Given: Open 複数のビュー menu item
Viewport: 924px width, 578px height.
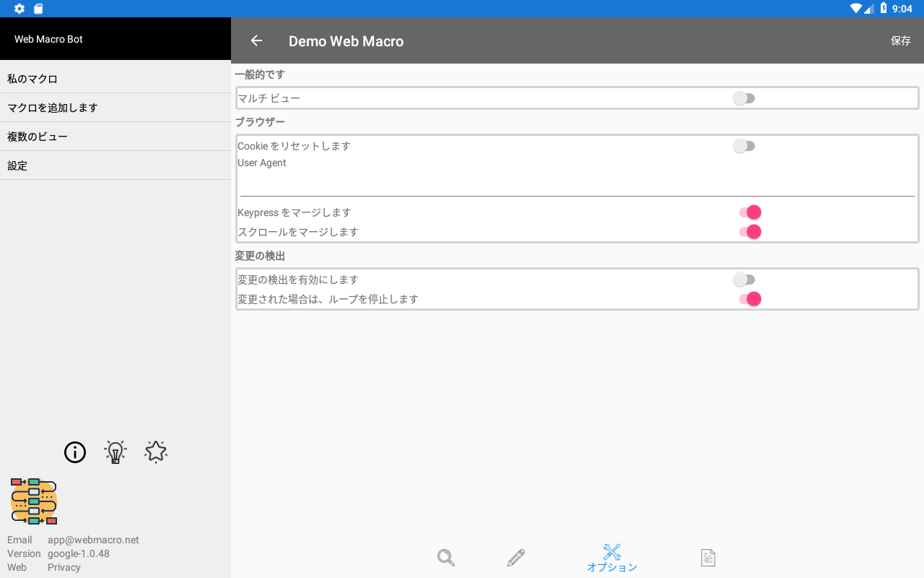Looking at the screenshot, I should pyautogui.click(x=115, y=137).
